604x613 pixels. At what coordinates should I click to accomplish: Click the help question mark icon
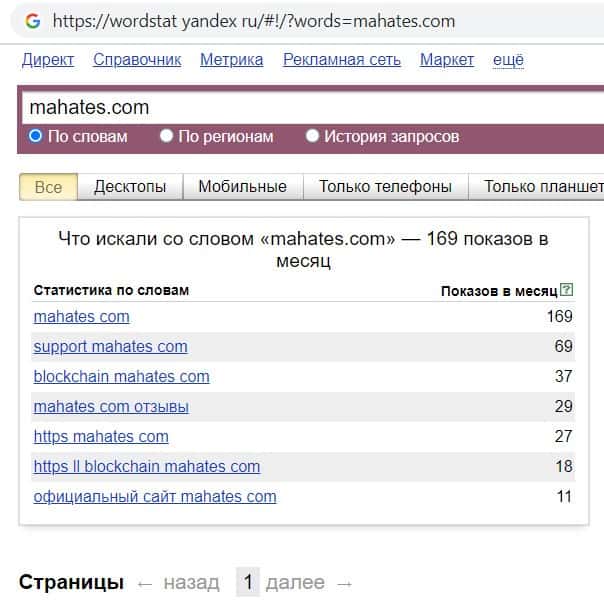[x=567, y=290]
